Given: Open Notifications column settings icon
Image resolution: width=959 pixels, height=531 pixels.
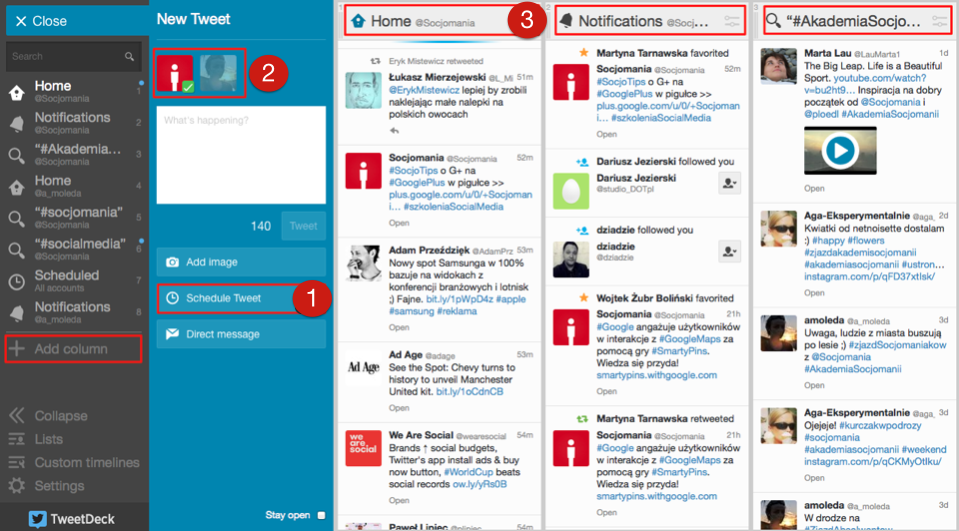Looking at the screenshot, I should point(732,21).
